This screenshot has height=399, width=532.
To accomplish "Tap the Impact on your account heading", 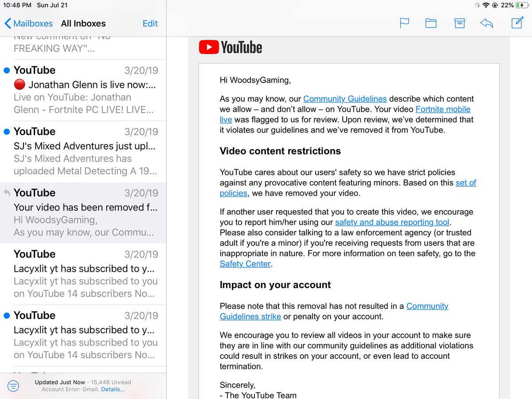I will [x=275, y=285].
